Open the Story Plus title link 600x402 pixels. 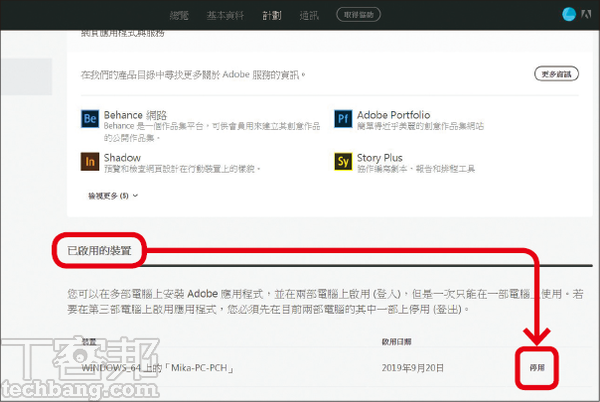(380, 158)
